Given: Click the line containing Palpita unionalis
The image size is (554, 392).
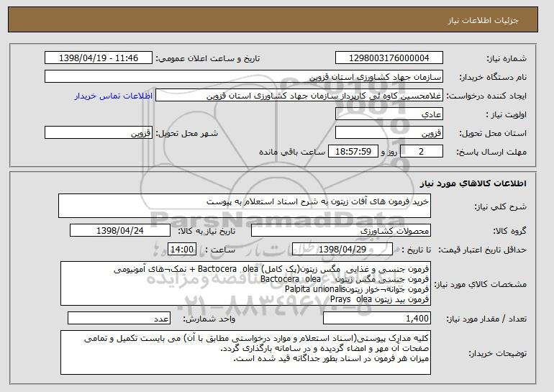Looking at the screenshot, I should pyautogui.click(x=357, y=289).
